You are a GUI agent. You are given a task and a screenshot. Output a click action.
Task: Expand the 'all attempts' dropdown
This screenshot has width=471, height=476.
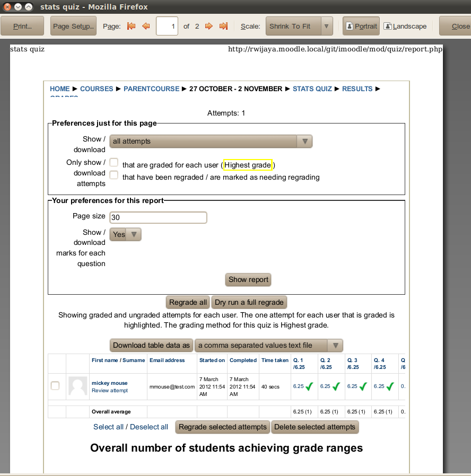tap(211, 142)
